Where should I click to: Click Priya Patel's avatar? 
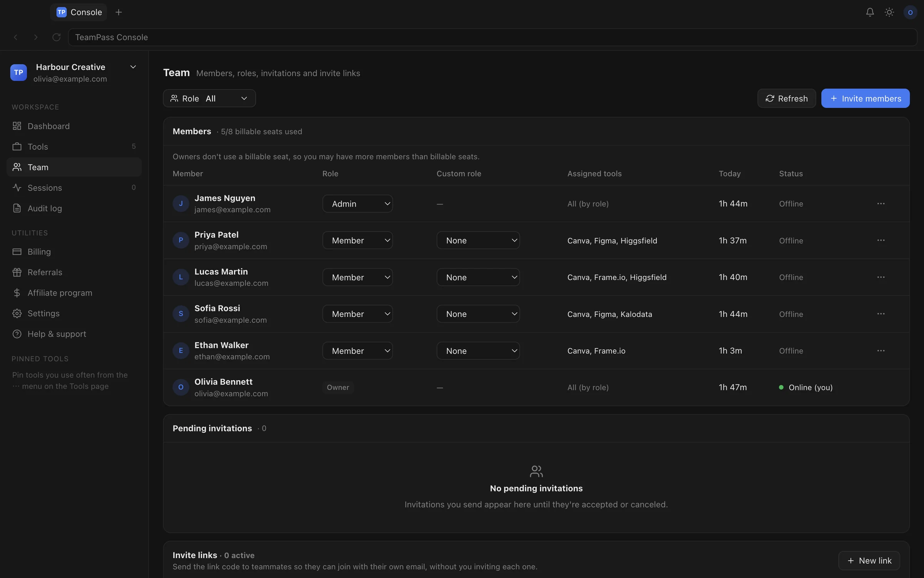(181, 240)
